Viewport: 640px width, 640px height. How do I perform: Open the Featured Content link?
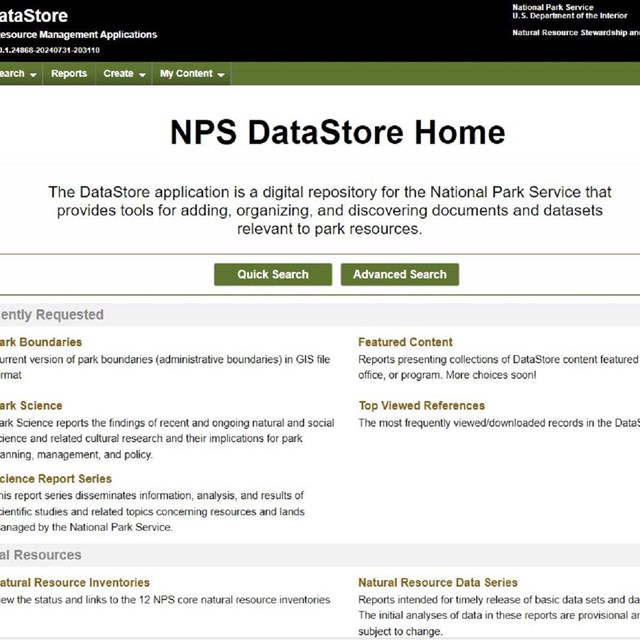pos(405,342)
